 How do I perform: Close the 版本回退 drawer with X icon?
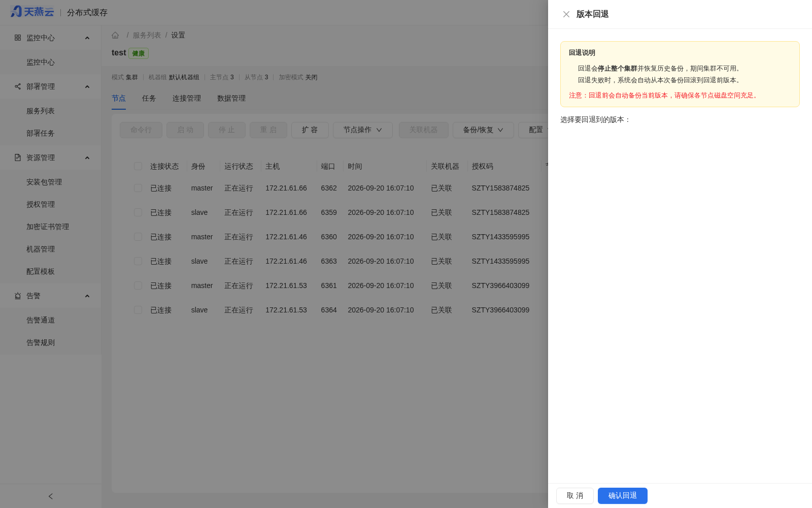[x=566, y=14]
